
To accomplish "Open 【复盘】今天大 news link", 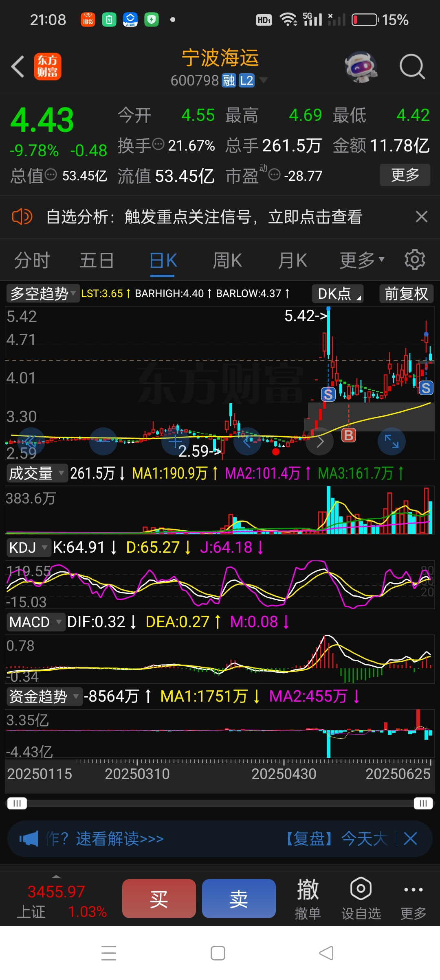I will [334, 839].
